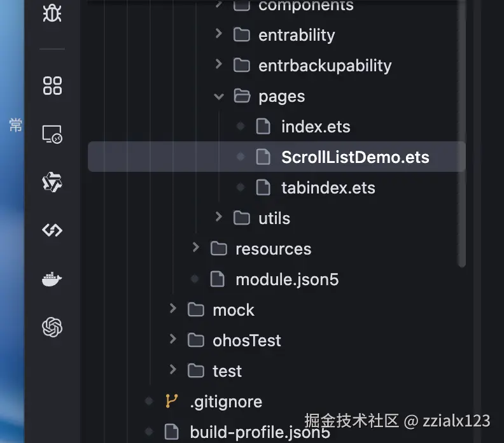Image resolution: width=504 pixels, height=443 pixels.
Task: Click the knot-shaped AI assistant sidebar icon
Action: 52,183
